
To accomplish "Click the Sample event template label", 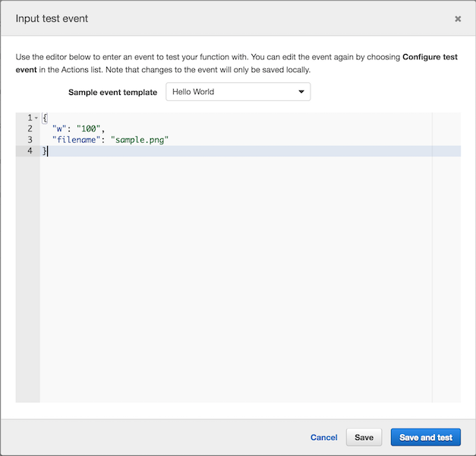I will tap(112, 92).
